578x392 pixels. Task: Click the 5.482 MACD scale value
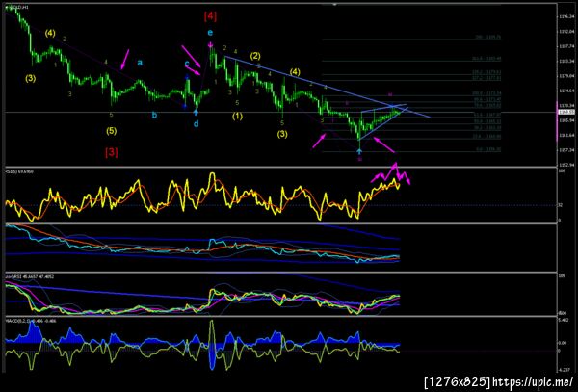(x=565, y=320)
